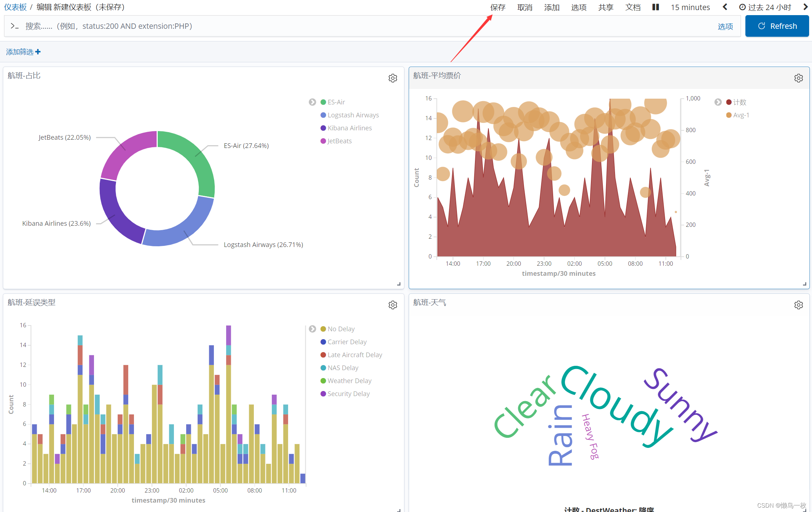The width and height of the screenshot is (812, 512).
Task: Open gear settings for 航班-延误类型 panel
Action: pos(392,305)
